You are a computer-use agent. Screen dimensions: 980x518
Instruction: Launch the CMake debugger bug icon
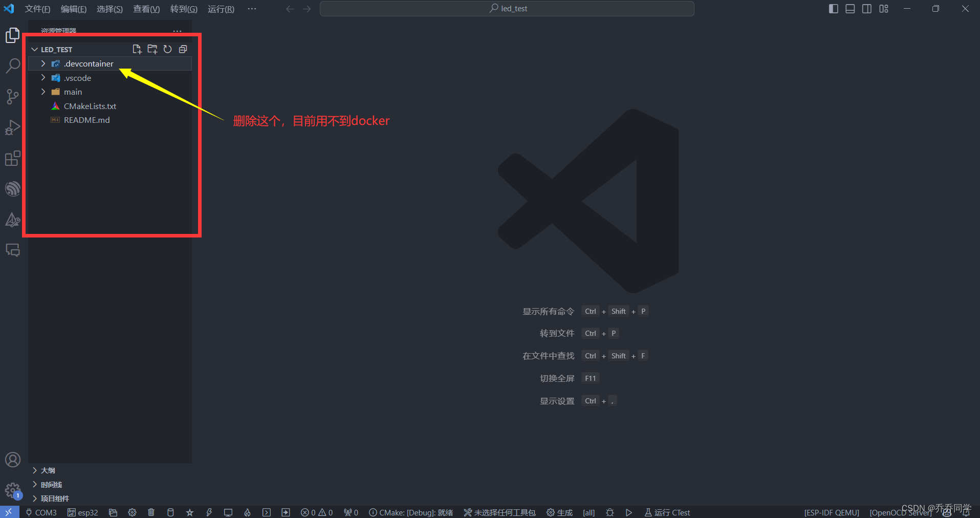click(610, 512)
